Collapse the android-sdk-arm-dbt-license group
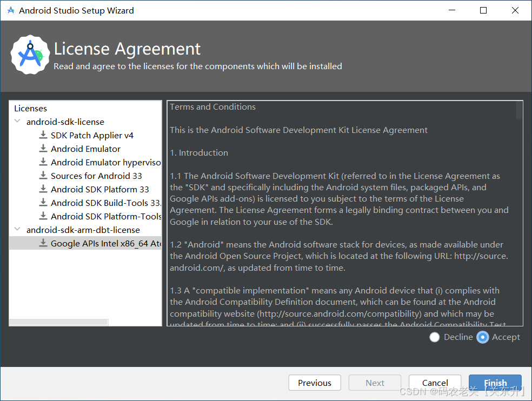 (17, 229)
